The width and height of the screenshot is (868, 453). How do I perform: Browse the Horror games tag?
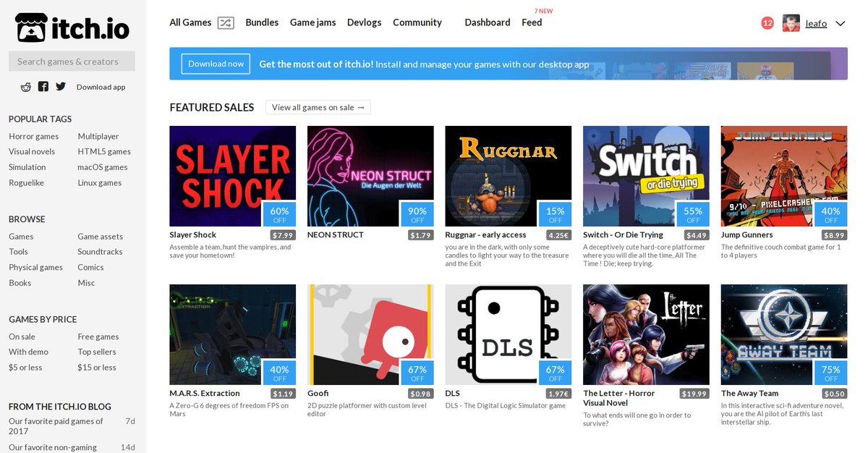tap(34, 136)
